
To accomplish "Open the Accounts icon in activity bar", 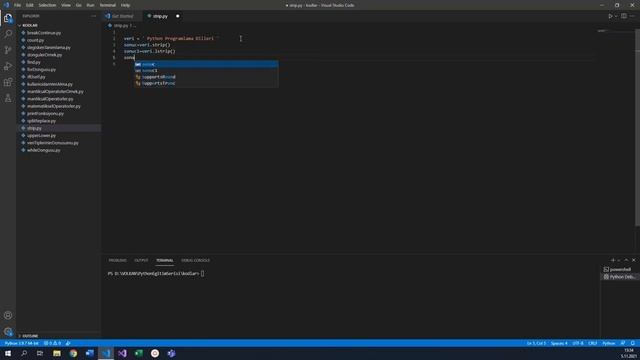I will [8, 315].
